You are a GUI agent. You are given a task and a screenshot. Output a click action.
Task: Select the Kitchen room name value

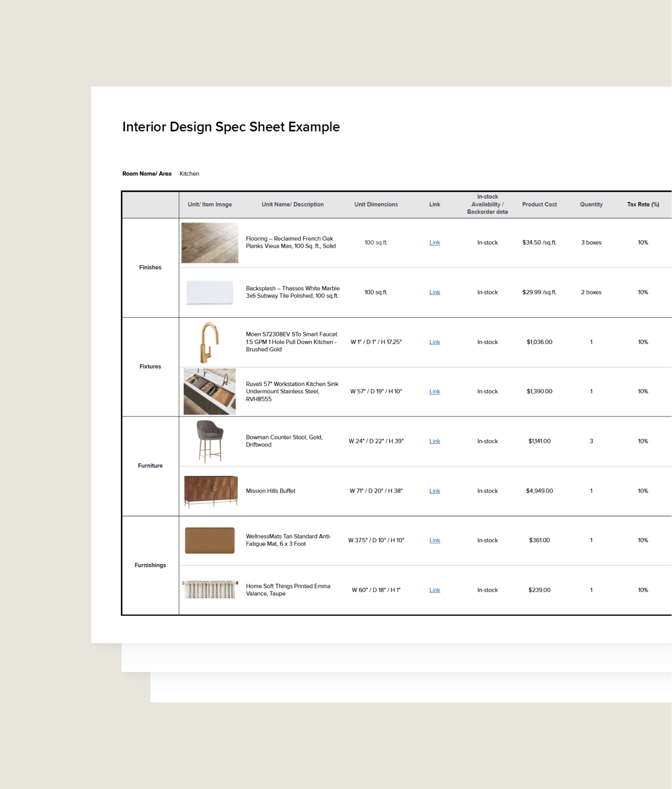pyautogui.click(x=189, y=174)
